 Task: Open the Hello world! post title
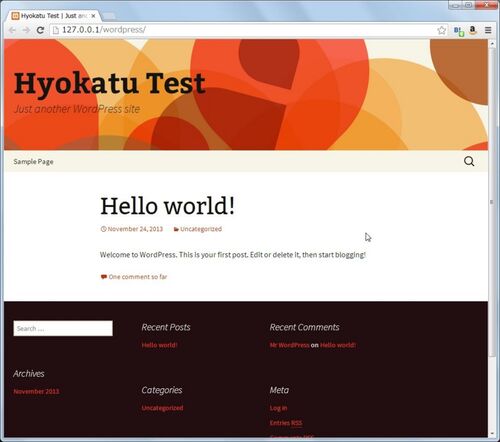coord(168,206)
